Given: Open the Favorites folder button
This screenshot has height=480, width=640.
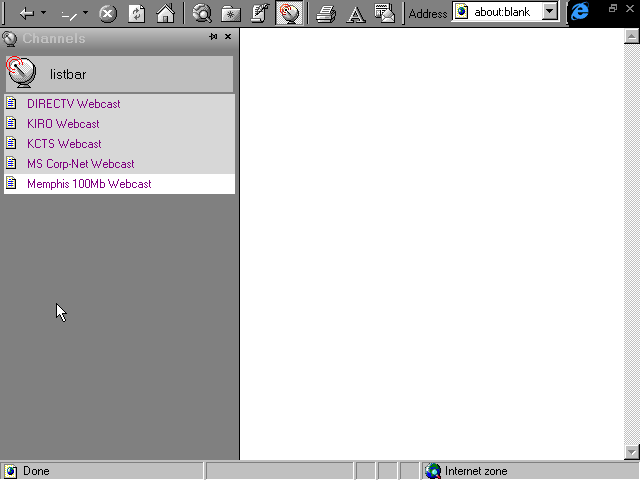Looking at the screenshot, I should pos(231,14).
